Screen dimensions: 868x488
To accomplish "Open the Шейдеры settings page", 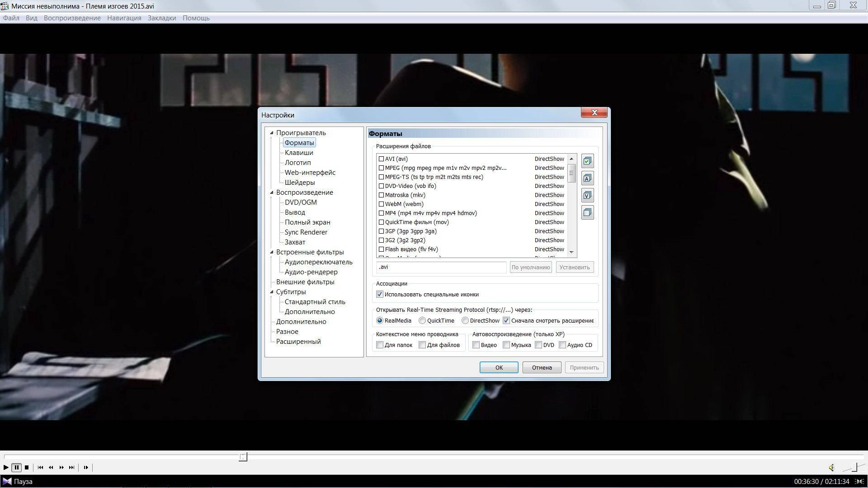I will point(300,183).
